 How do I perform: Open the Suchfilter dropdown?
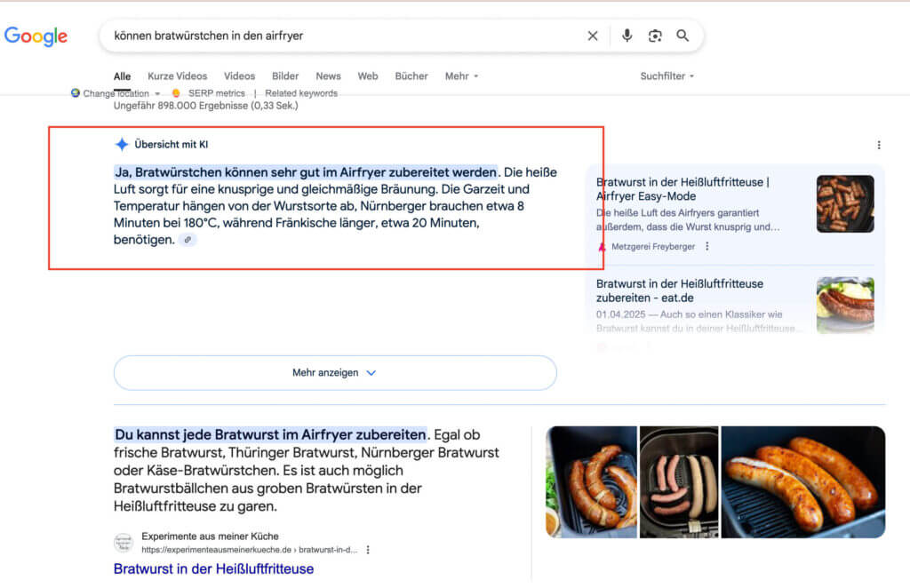click(x=667, y=76)
